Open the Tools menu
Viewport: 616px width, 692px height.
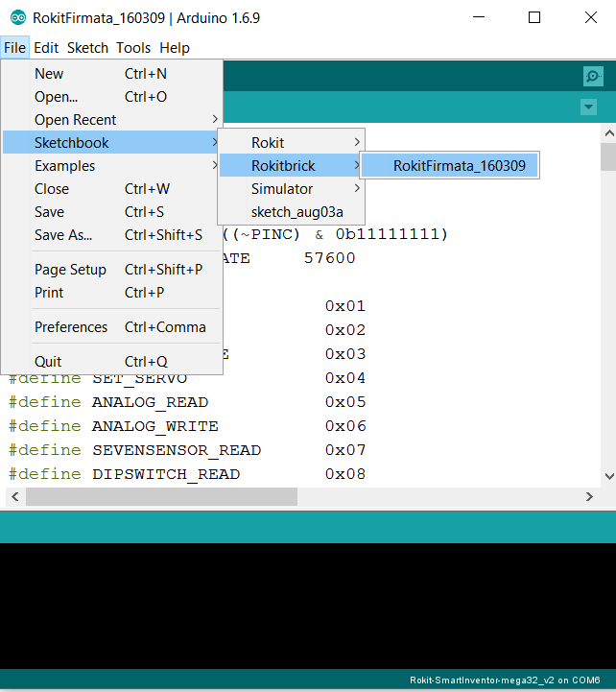133,48
